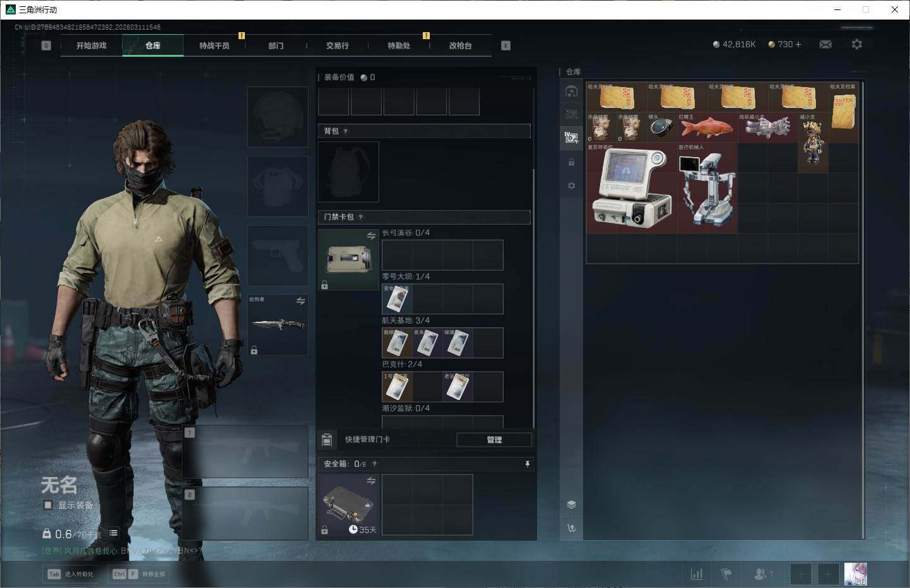The width and height of the screenshot is (910, 588).
Task: Click the swap arrows on the keycard case
Action: pyautogui.click(x=371, y=236)
